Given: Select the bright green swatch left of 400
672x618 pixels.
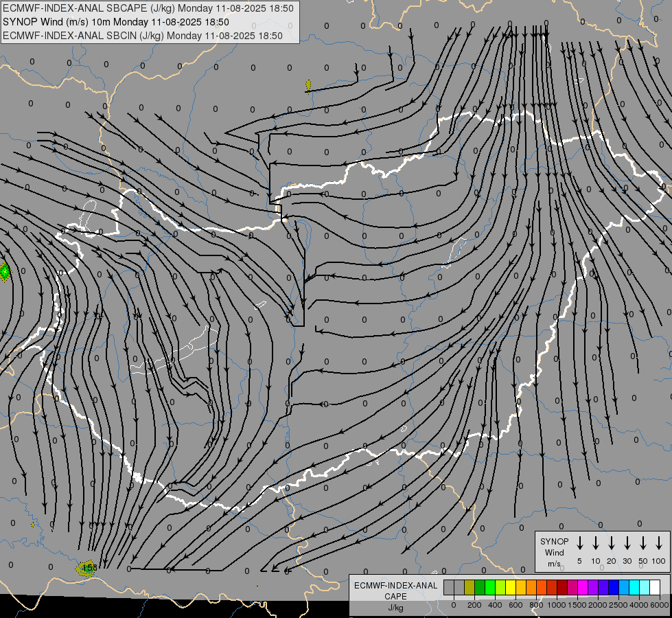Looking at the screenshot, I should click(x=490, y=588).
